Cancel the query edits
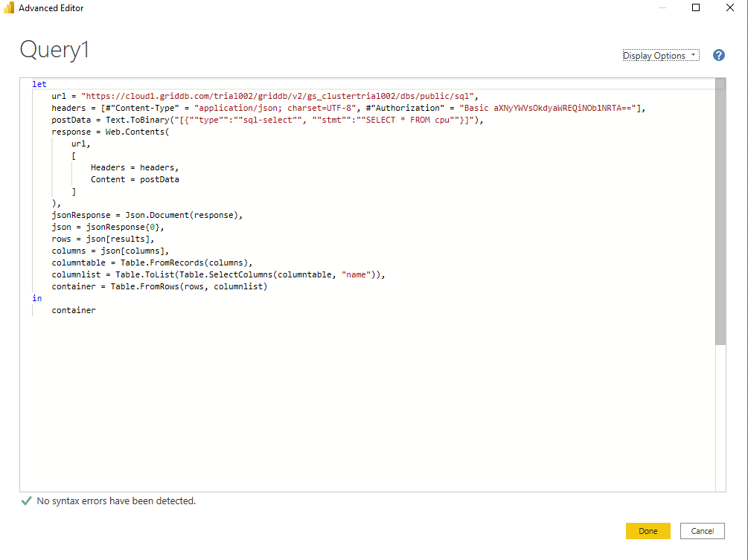The height and width of the screenshot is (560, 748). point(702,531)
